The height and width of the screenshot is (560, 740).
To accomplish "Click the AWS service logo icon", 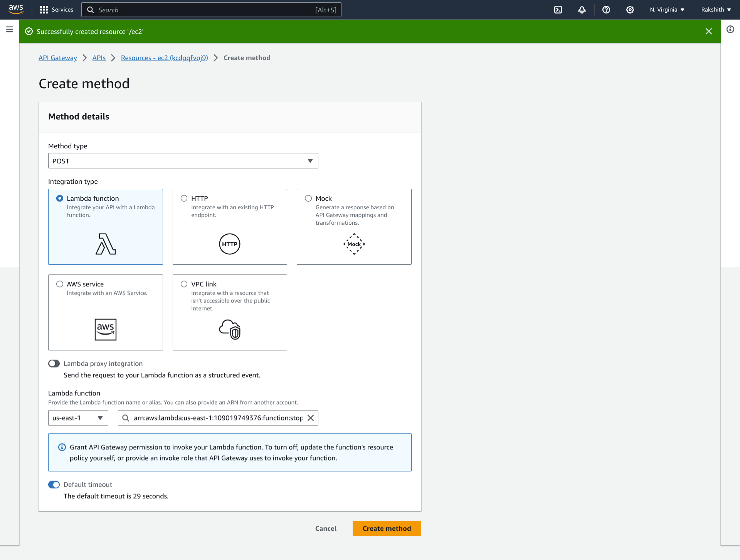I will tap(106, 330).
